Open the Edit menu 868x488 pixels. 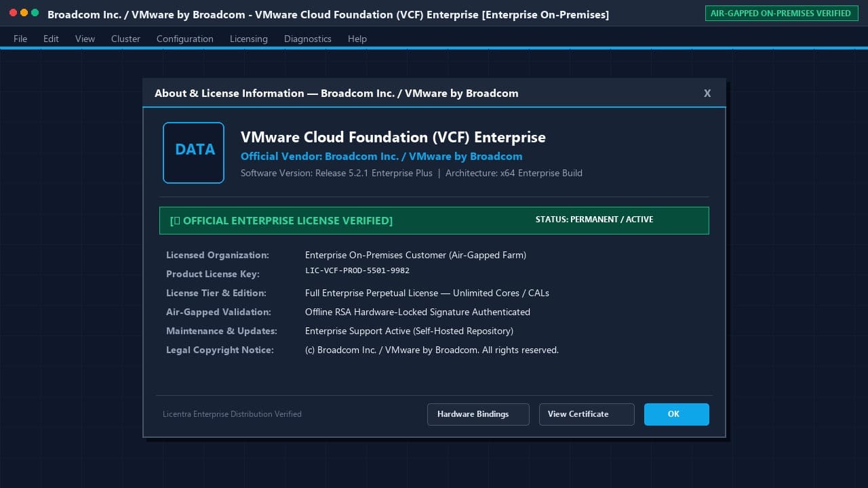51,39
